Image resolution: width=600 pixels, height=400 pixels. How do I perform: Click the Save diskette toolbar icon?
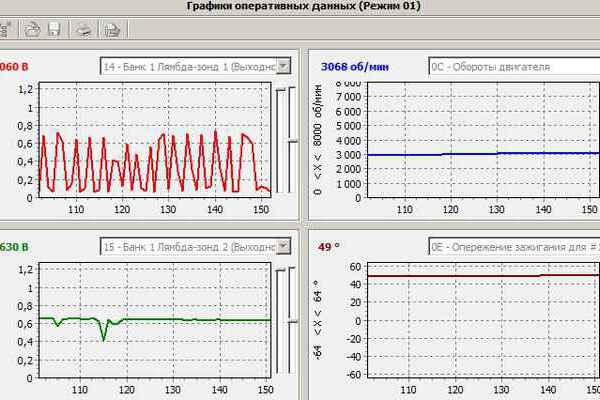tap(54, 30)
